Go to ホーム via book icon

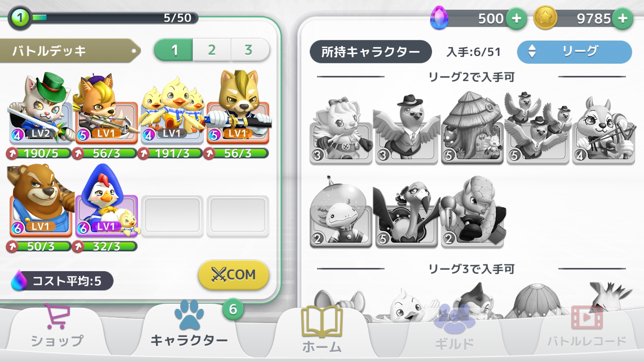click(322, 321)
